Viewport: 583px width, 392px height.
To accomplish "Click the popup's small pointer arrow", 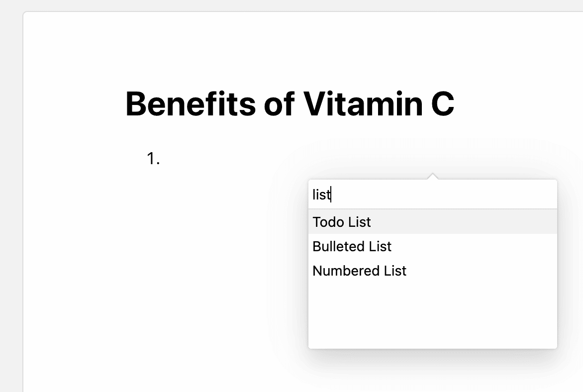I will (x=433, y=176).
